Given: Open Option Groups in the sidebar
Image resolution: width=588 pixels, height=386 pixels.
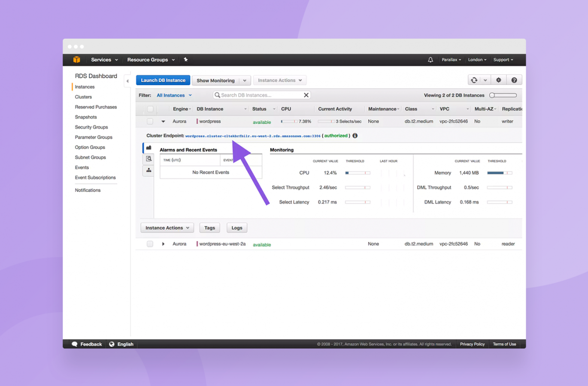Looking at the screenshot, I should point(90,147).
